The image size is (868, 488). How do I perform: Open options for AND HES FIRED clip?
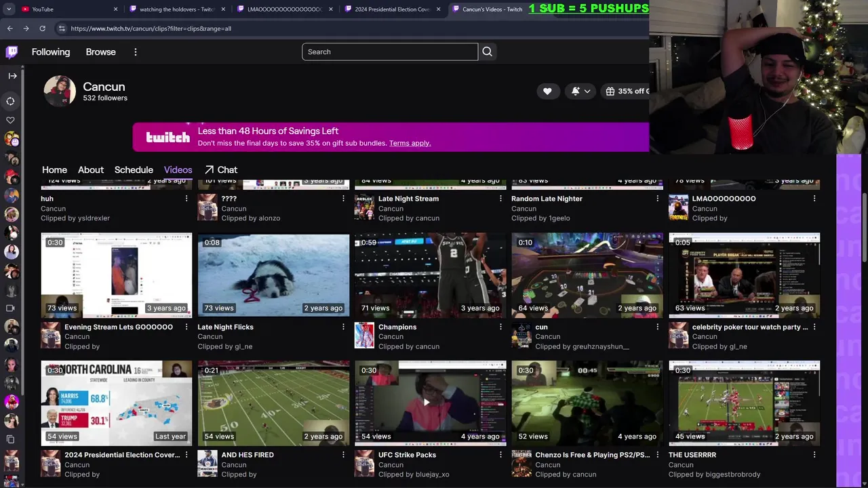tap(343, 455)
